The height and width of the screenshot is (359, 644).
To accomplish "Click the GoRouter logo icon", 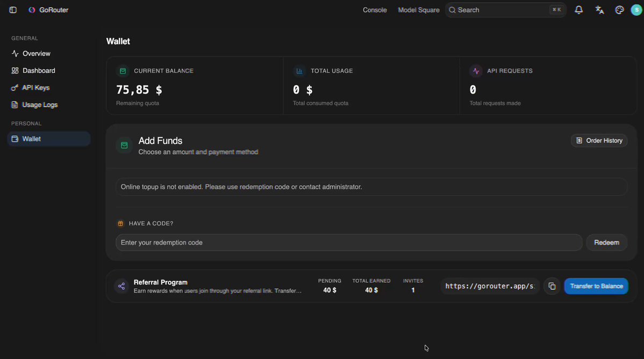I will 32,10.
